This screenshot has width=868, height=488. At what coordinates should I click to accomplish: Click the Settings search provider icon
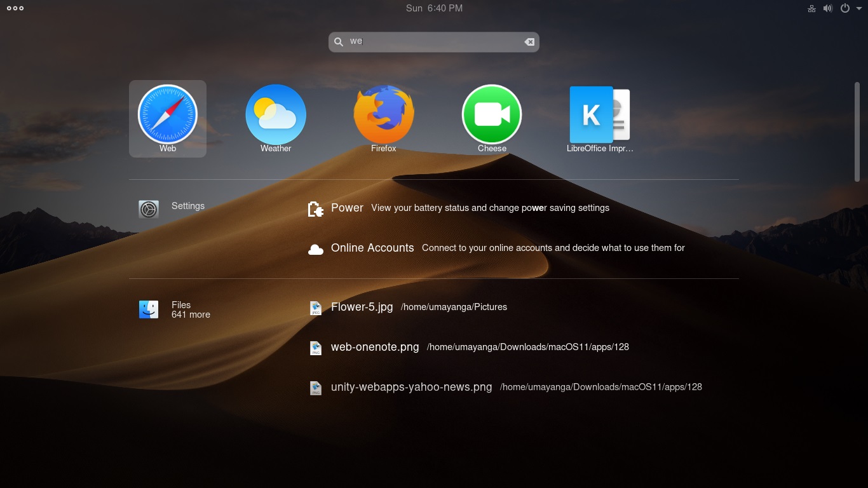(x=149, y=208)
